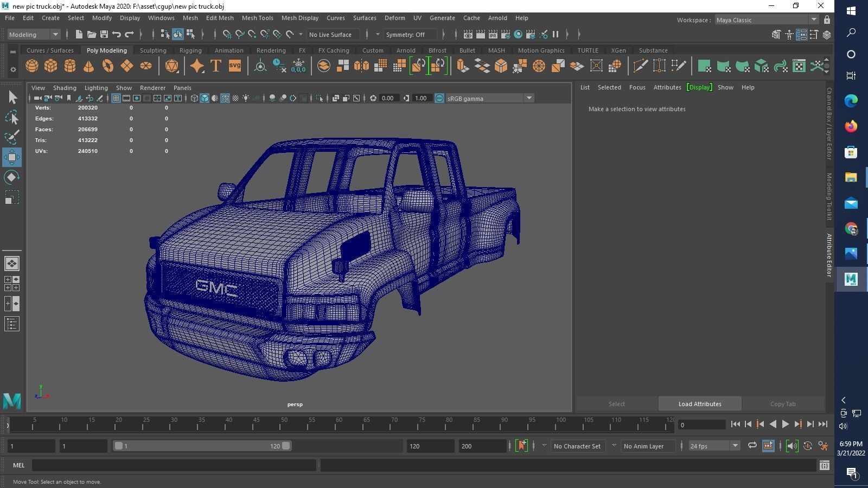Image resolution: width=868 pixels, height=488 pixels.
Task: Click the IPR render icon
Action: point(493,34)
